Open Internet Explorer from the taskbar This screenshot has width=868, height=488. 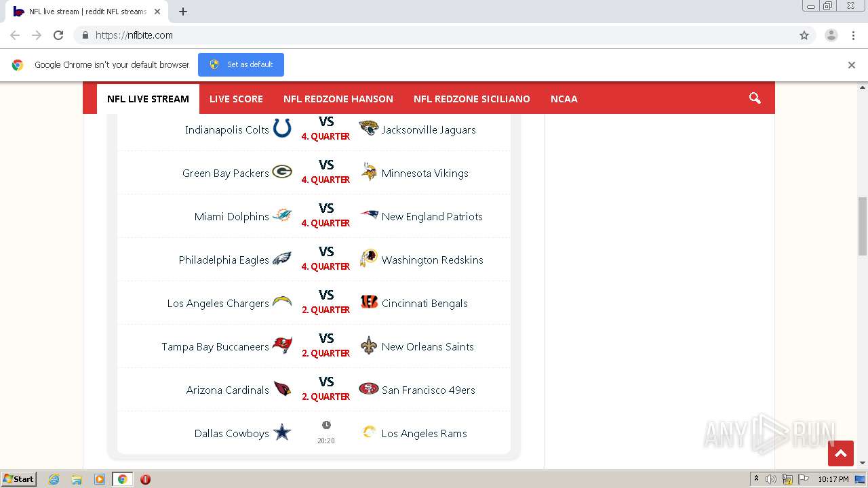pyautogui.click(x=54, y=479)
